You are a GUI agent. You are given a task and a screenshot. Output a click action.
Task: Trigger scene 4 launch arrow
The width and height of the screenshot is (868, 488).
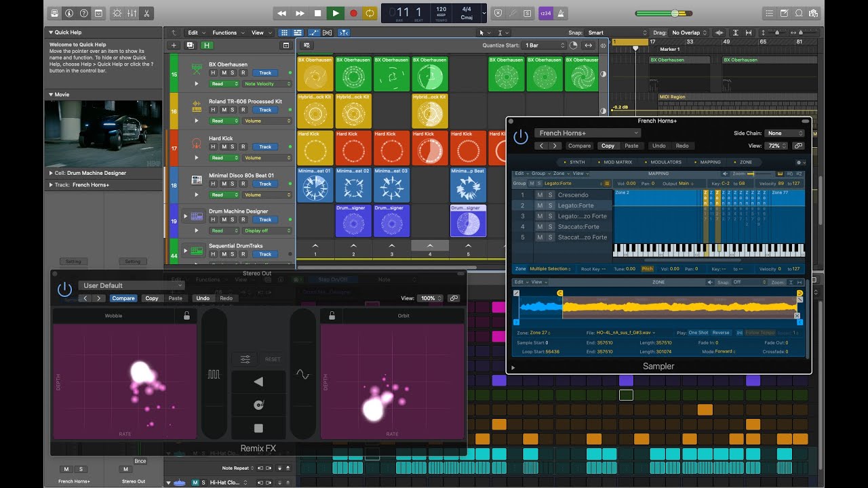tap(429, 245)
